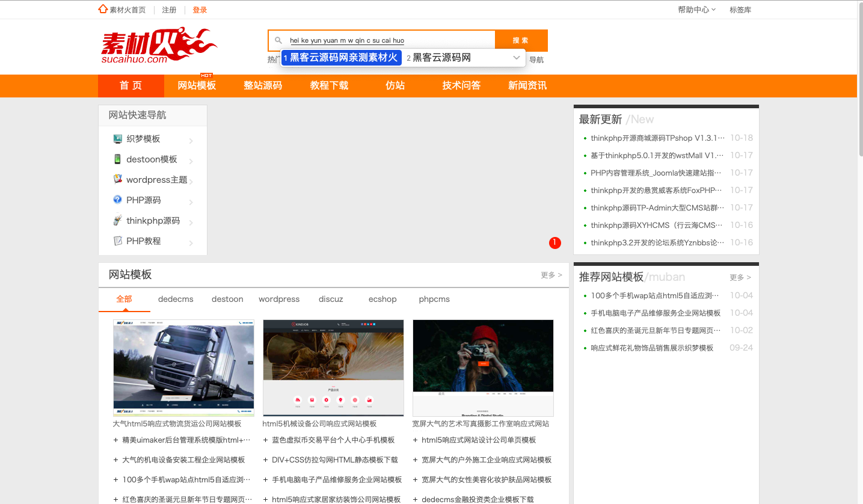Click the magnifier icon in search box
863x504 pixels.
(278, 40)
